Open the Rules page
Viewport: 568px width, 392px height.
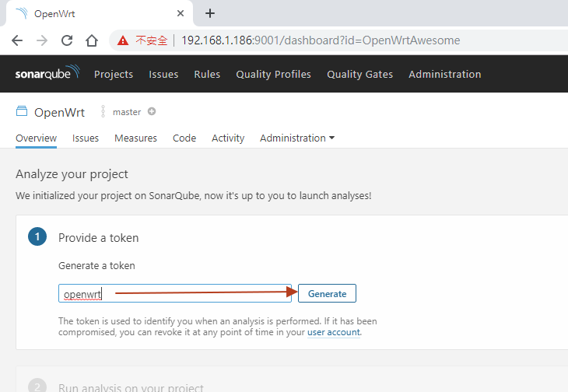[x=207, y=74]
